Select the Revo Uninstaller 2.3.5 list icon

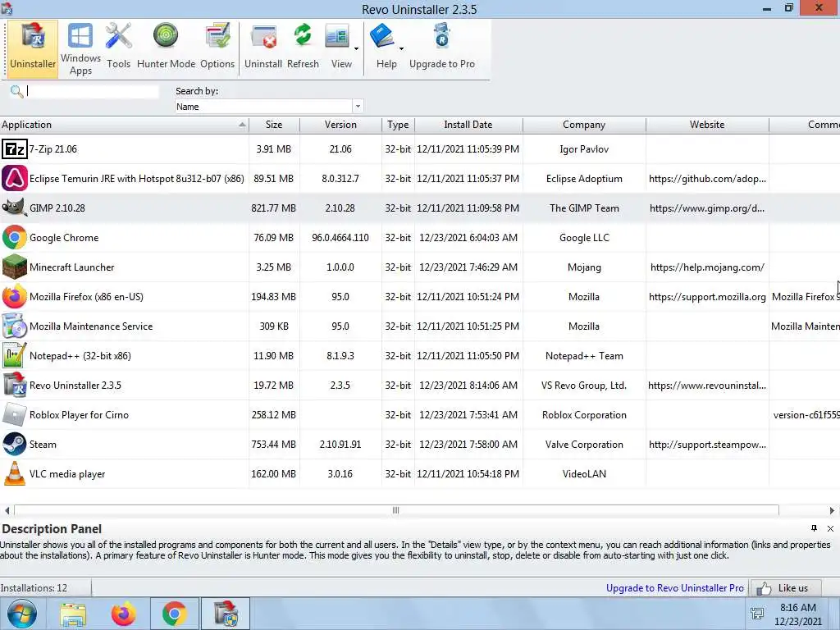click(15, 385)
